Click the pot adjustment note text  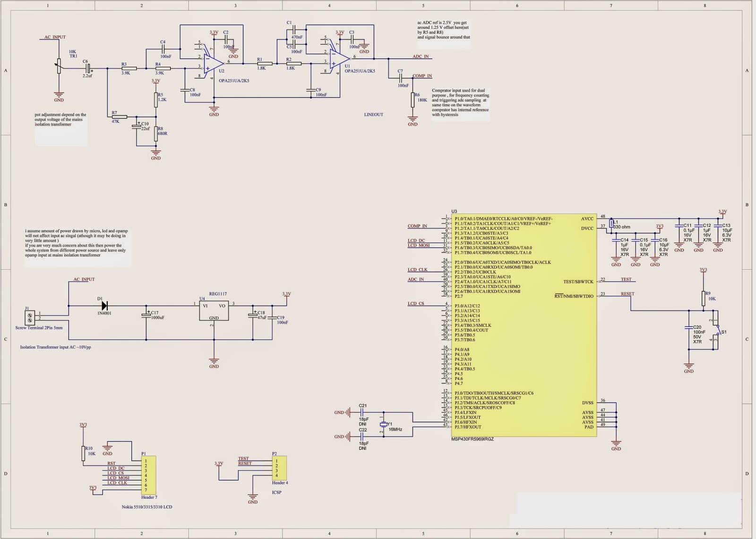[60, 120]
